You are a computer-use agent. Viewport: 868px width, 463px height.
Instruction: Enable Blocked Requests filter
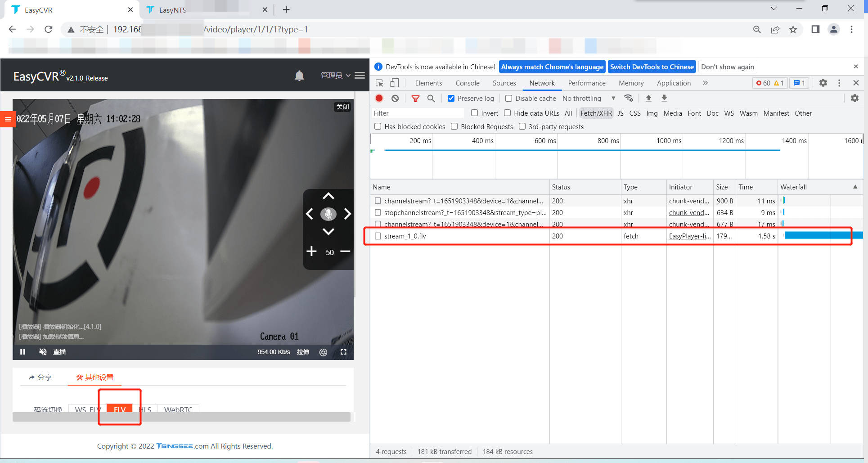[454, 126]
